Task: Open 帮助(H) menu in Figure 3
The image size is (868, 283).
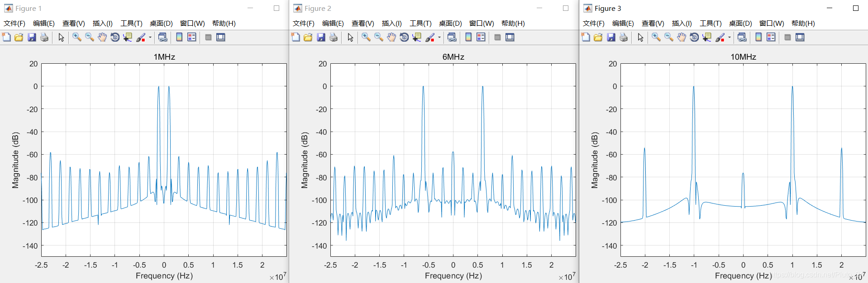Action: click(803, 24)
